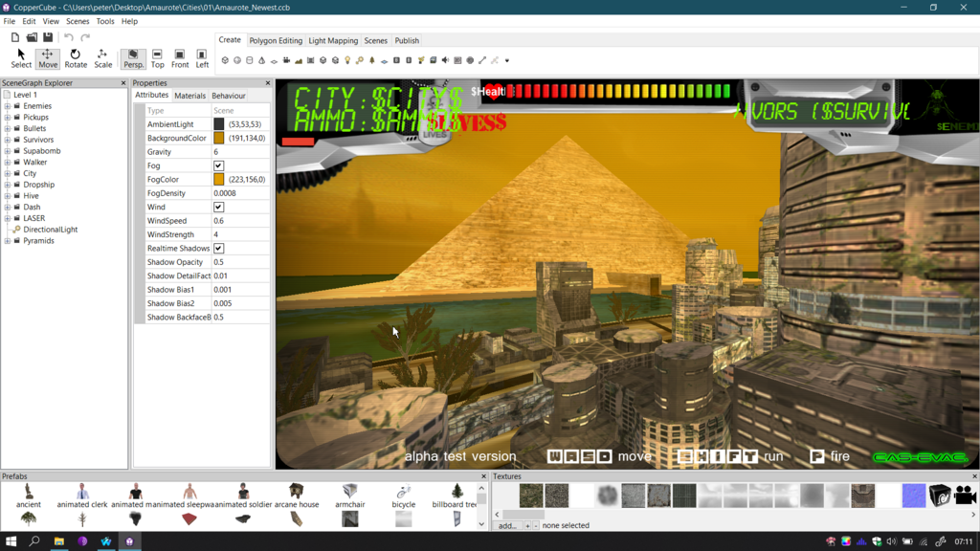Switch to the Scale tool
Image resolution: width=980 pixels, height=551 pixels.
pos(102,58)
